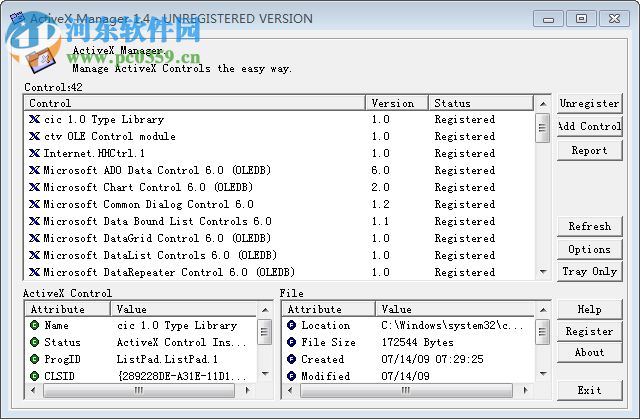Click the blue icon beside File Size

click(291, 342)
